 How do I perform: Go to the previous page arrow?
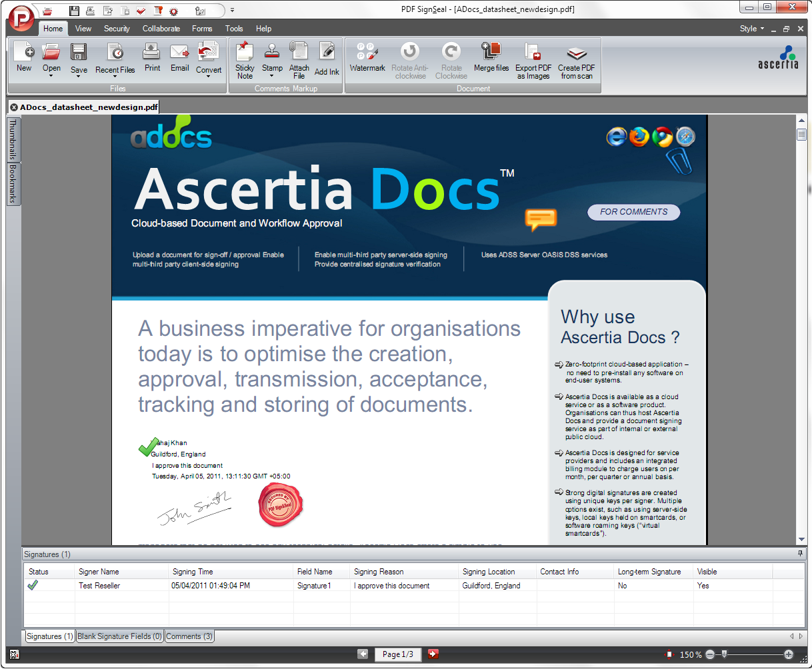[x=363, y=654]
